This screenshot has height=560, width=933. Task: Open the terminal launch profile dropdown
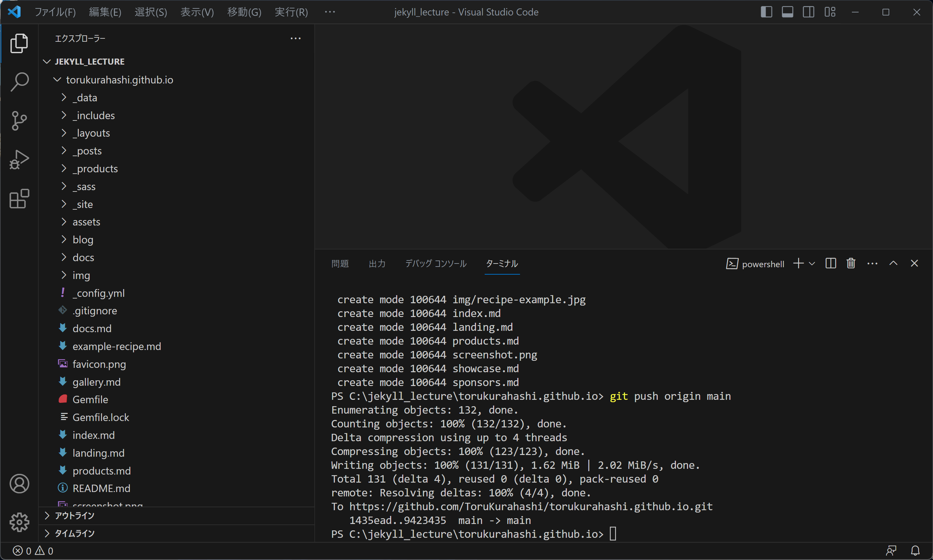tap(812, 264)
